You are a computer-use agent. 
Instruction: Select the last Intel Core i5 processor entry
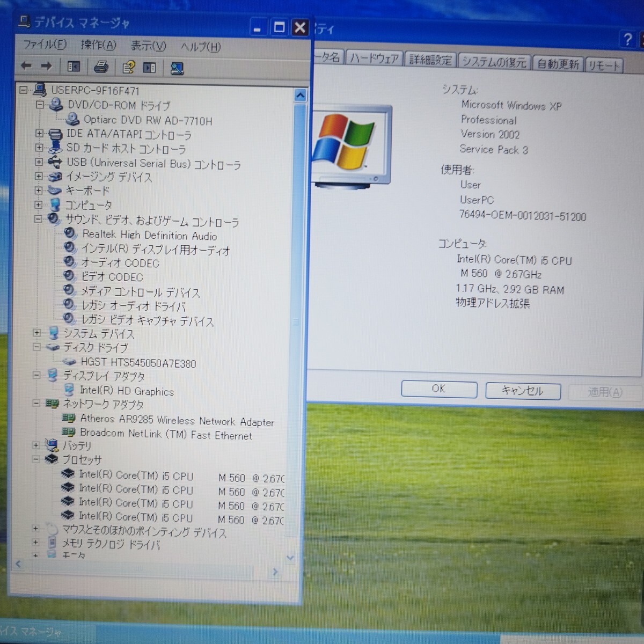pos(181,518)
